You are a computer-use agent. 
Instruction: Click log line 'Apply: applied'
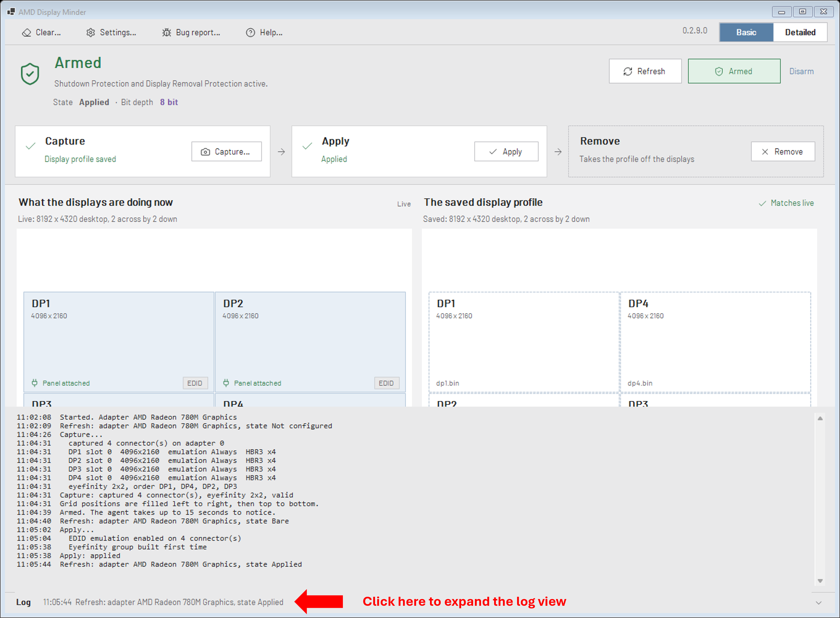click(90, 556)
